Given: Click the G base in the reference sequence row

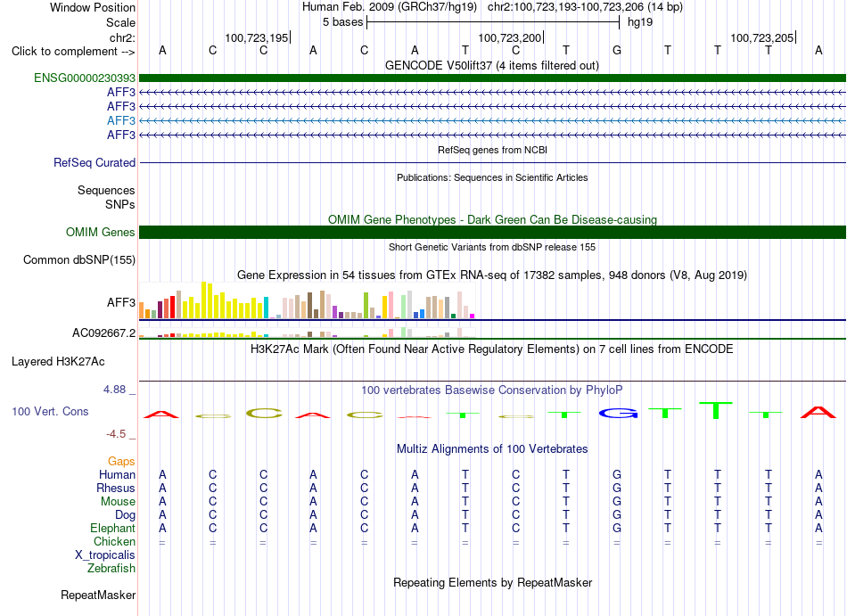Looking at the screenshot, I should coord(617,51).
